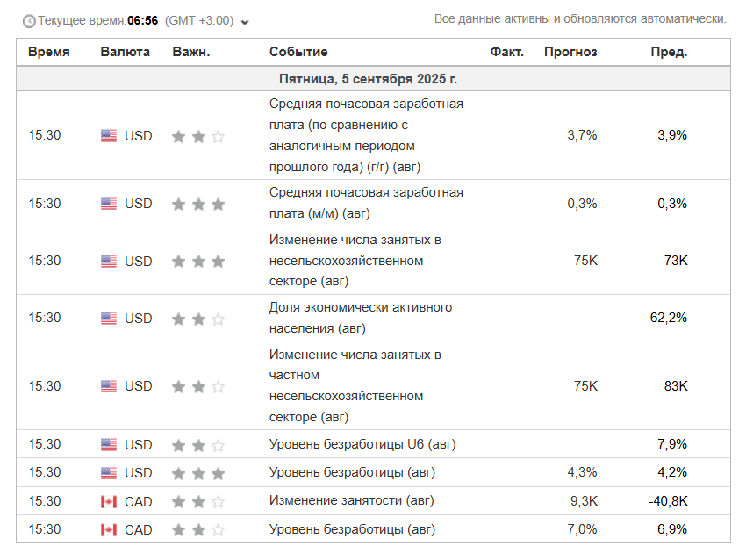The height and width of the screenshot is (560, 746).
Task: Open the 'Уровень безработицы U6 (авг)' event
Action: pos(362,444)
